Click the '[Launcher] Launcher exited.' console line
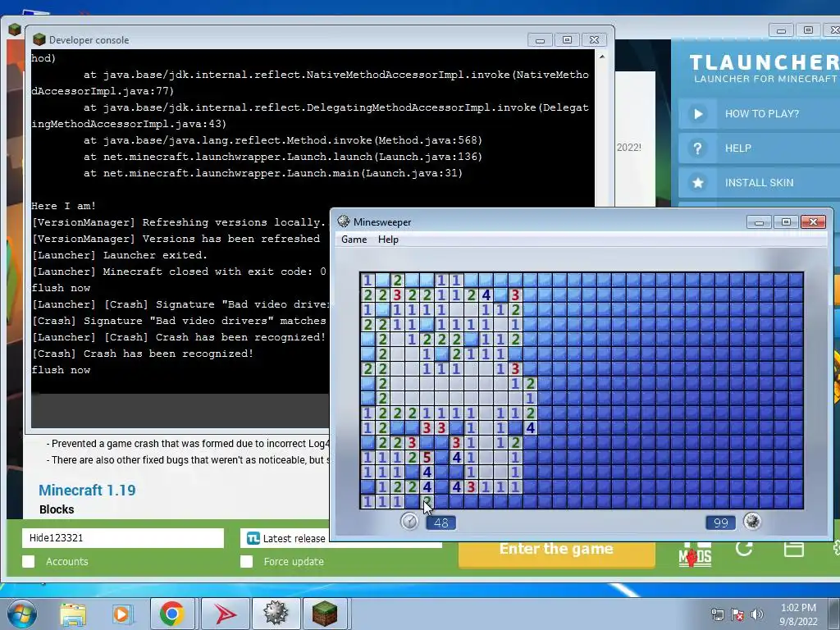The width and height of the screenshot is (840, 630). [x=120, y=255]
